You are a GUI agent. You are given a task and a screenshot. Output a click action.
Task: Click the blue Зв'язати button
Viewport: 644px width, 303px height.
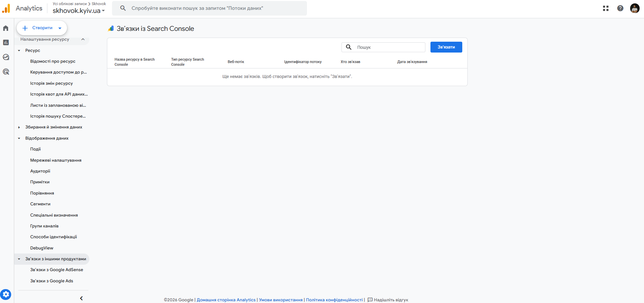click(446, 47)
